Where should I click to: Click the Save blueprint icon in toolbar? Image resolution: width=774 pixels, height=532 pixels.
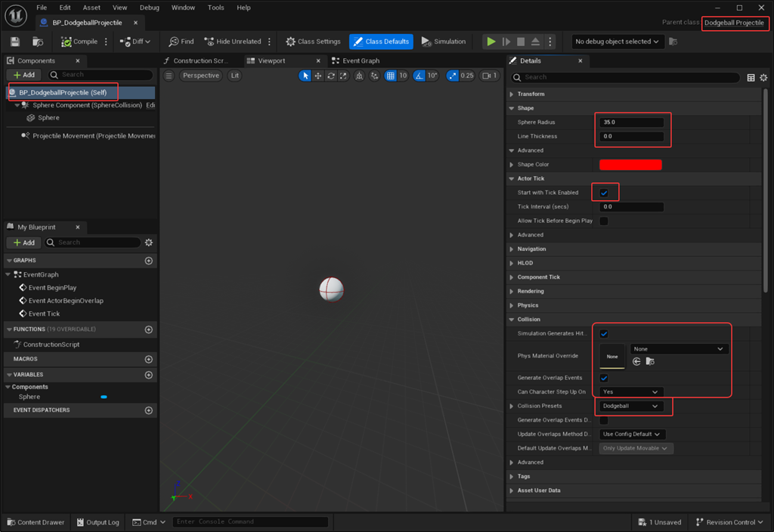point(14,42)
